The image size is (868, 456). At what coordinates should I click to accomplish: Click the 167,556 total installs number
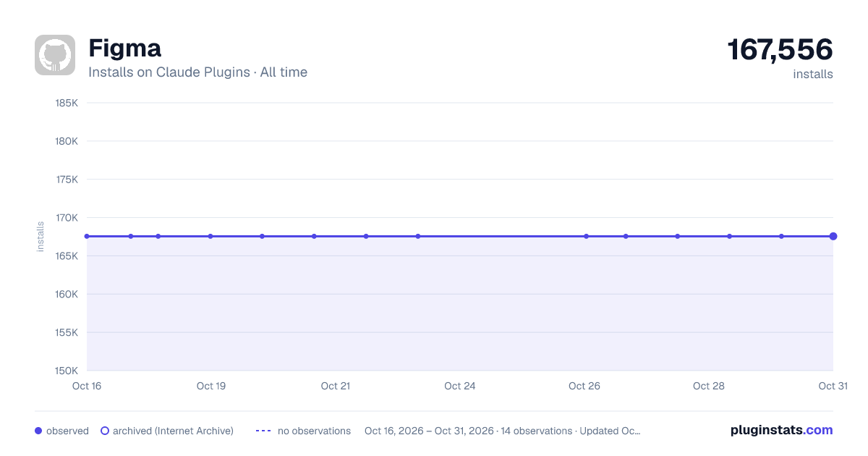[x=780, y=50]
